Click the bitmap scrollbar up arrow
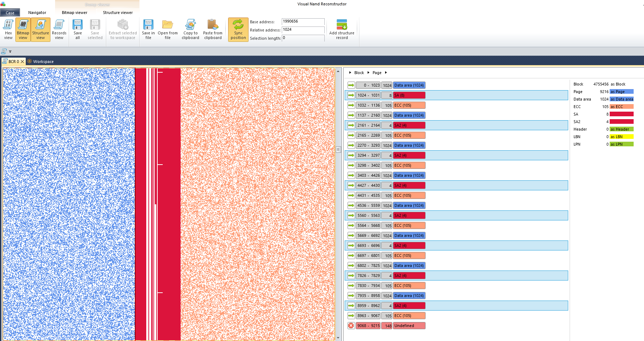Screen dimensions: 644x341 click(x=338, y=71)
